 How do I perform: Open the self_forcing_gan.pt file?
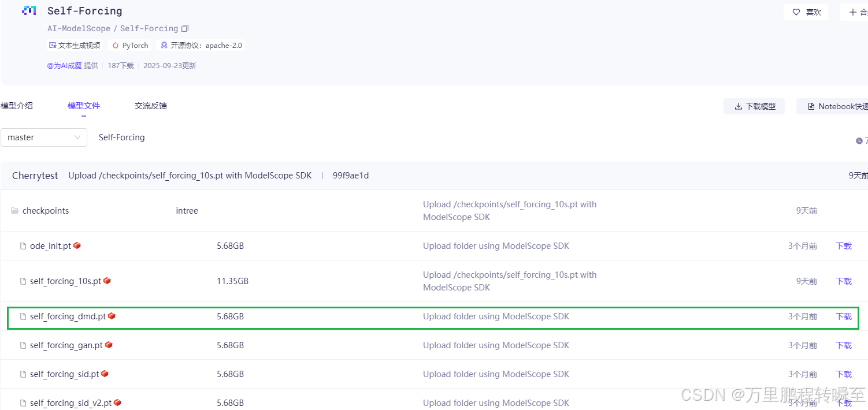tap(66, 345)
